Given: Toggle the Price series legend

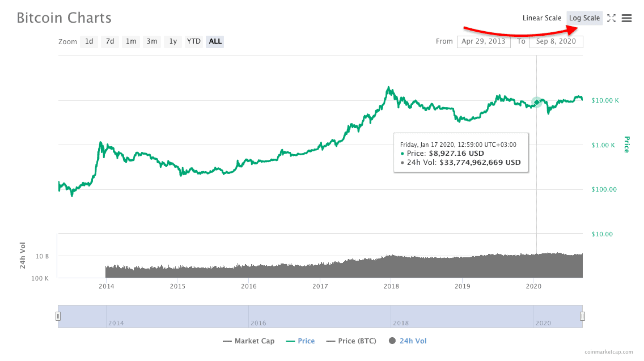Looking at the screenshot, I should [300, 341].
